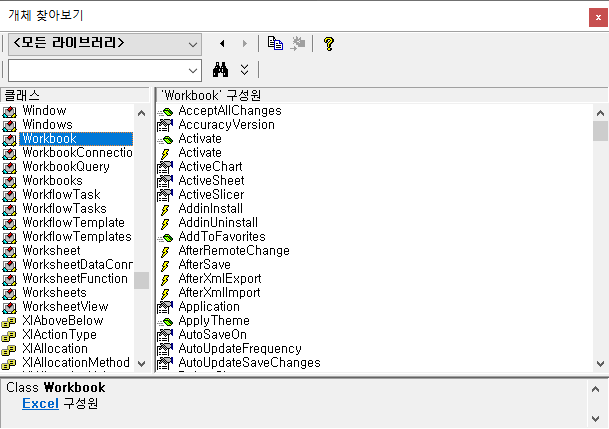Image resolution: width=609 pixels, height=429 pixels.
Task: Select the AutoUpdateFrequency property
Action: pyautogui.click(x=240, y=348)
